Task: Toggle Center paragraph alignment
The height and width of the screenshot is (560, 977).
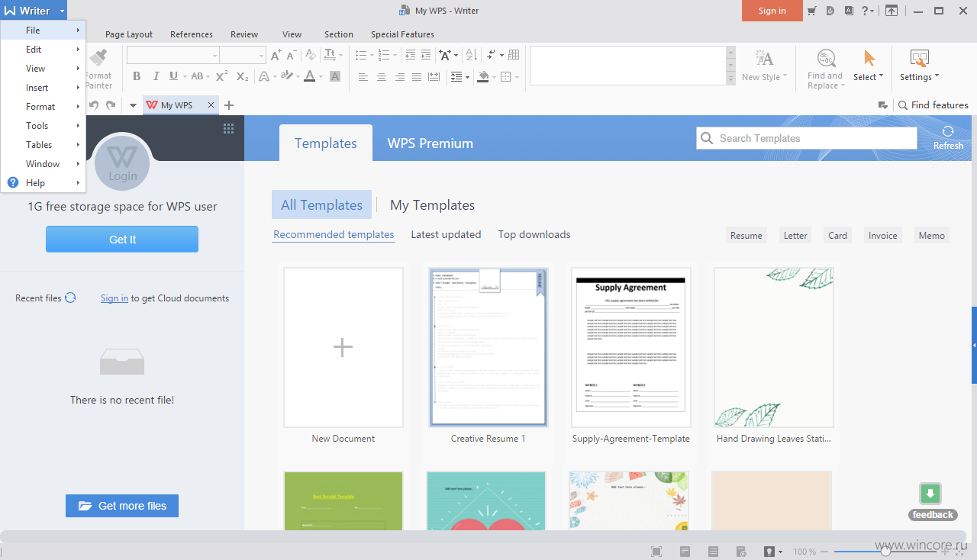Action: click(381, 77)
